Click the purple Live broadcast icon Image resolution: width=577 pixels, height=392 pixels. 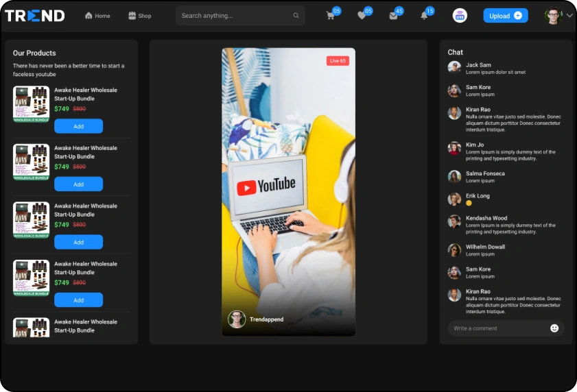pyautogui.click(x=460, y=16)
